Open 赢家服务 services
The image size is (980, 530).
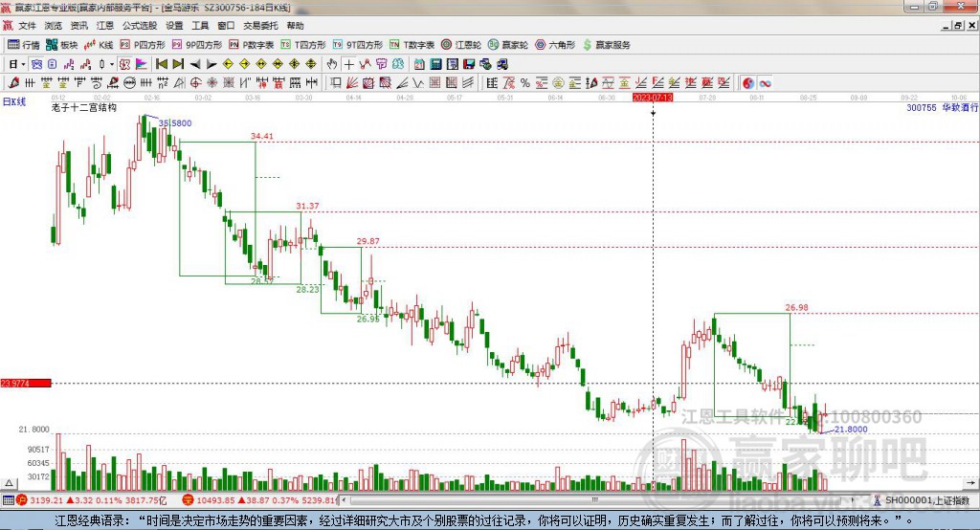click(607, 45)
